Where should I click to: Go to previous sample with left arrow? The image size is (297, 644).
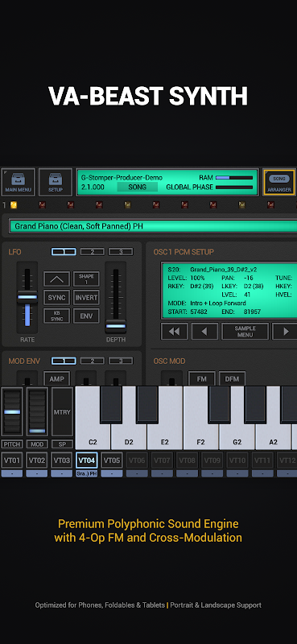click(x=204, y=332)
